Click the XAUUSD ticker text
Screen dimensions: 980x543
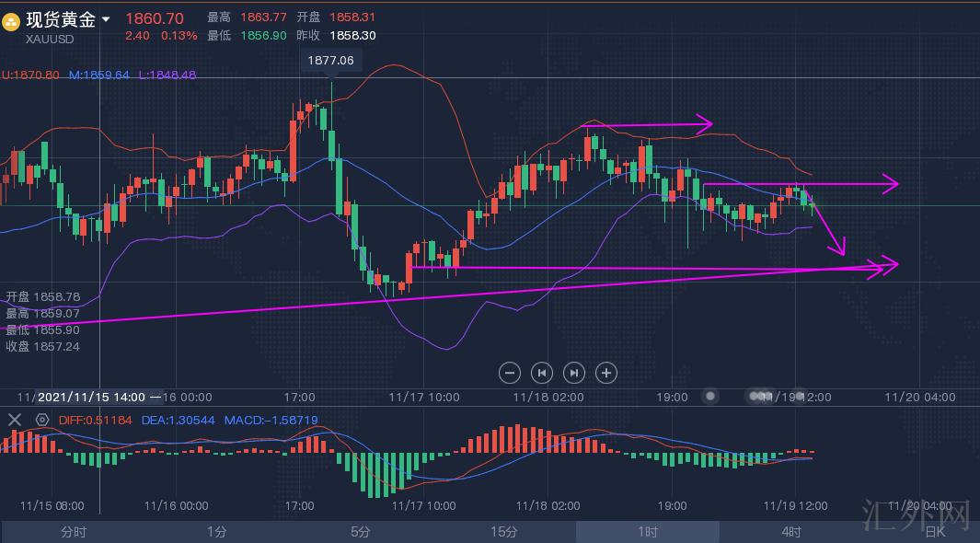tap(50, 39)
